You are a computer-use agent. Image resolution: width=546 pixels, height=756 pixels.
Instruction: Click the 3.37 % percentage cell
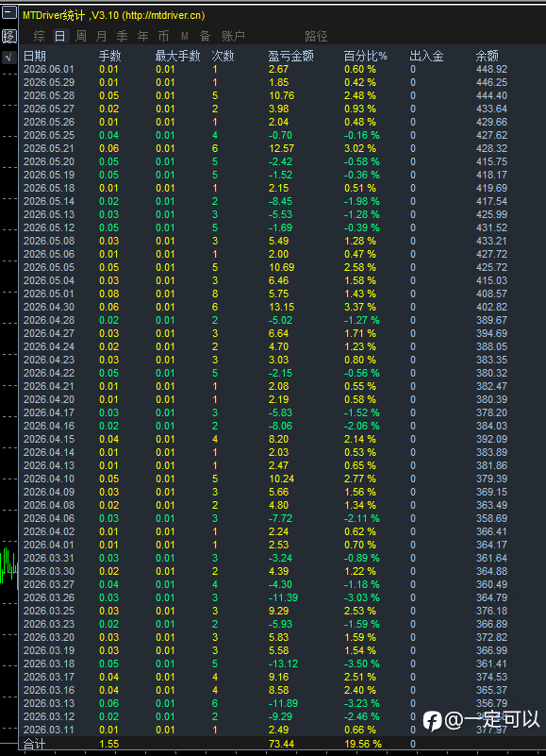coord(360,307)
